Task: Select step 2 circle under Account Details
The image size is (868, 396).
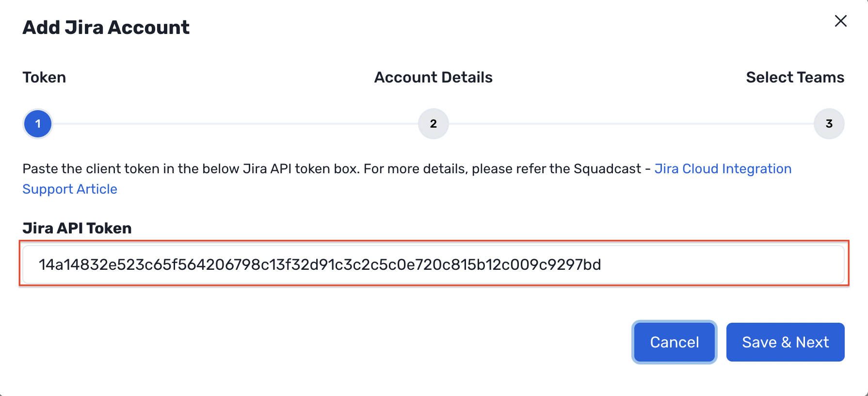Action: [x=433, y=124]
